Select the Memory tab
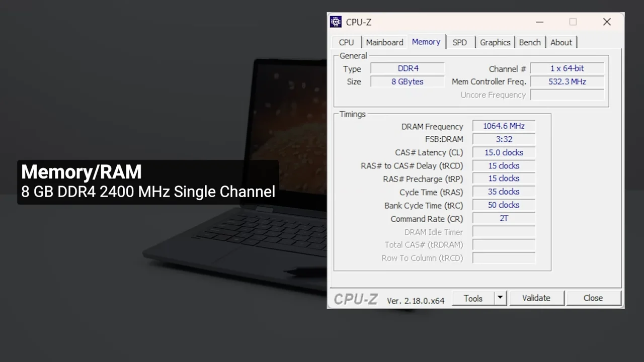 tap(426, 42)
